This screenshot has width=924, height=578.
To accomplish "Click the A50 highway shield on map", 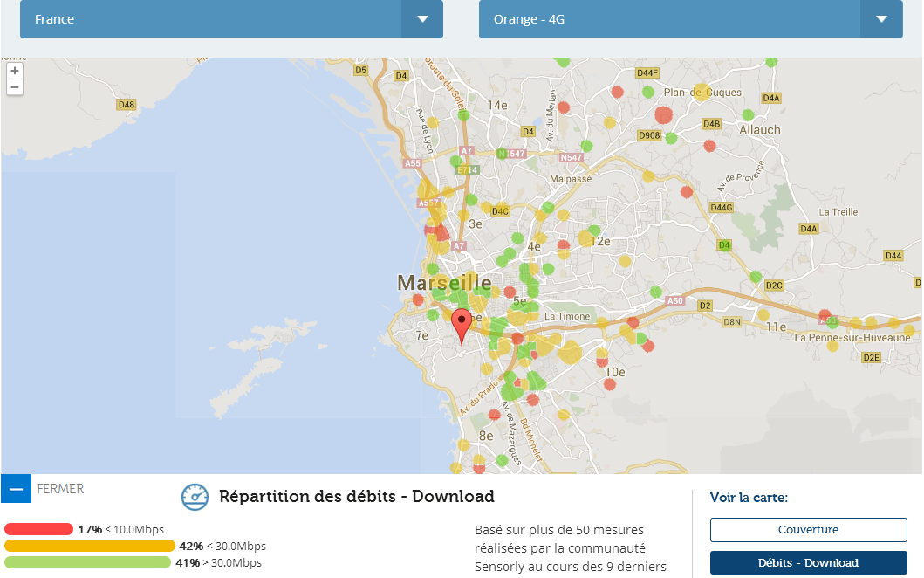I will (x=675, y=301).
